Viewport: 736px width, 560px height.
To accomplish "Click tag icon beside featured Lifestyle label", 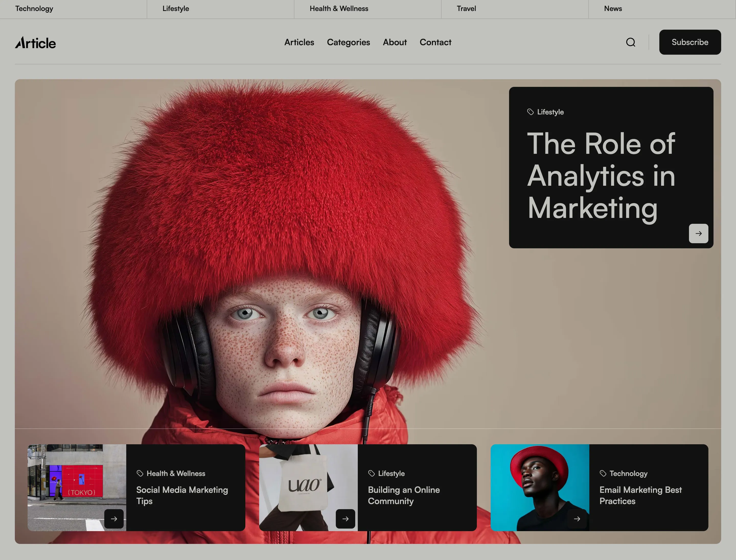I will (x=530, y=112).
